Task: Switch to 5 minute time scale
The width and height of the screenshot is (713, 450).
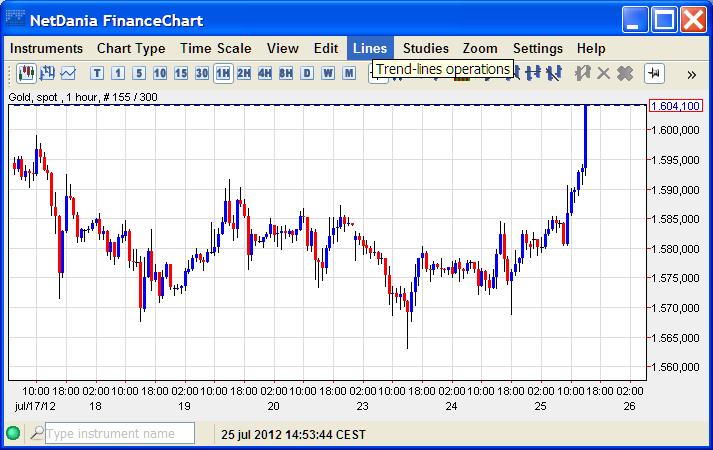Action: (139, 73)
